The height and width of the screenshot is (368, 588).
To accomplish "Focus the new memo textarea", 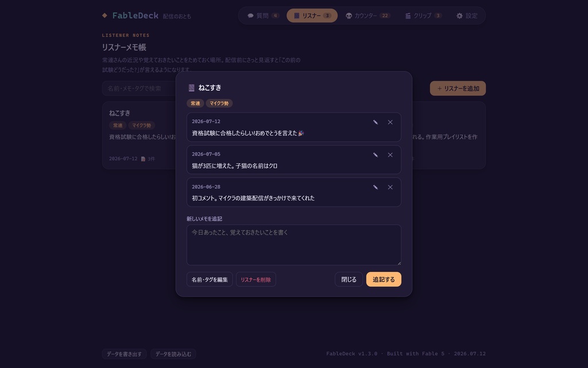I will click(x=294, y=245).
